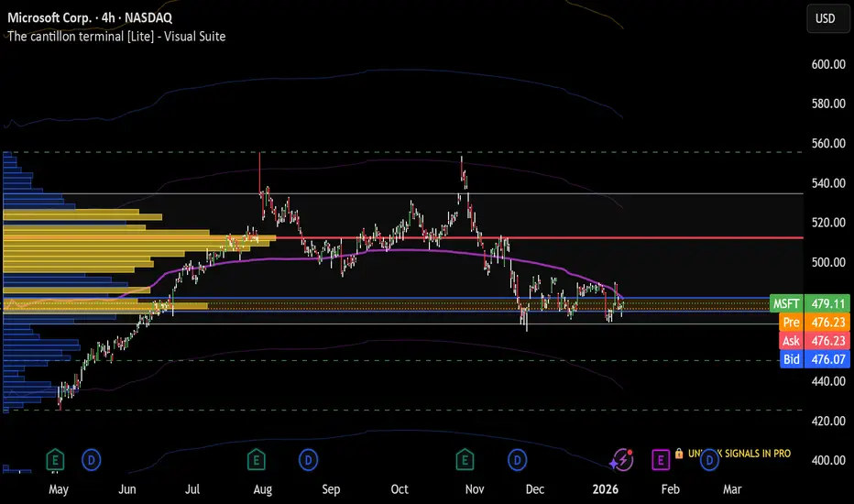This screenshot has height=504, width=854.
Task: Click the lightning bolt latest-updates icon
Action: point(622,460)
